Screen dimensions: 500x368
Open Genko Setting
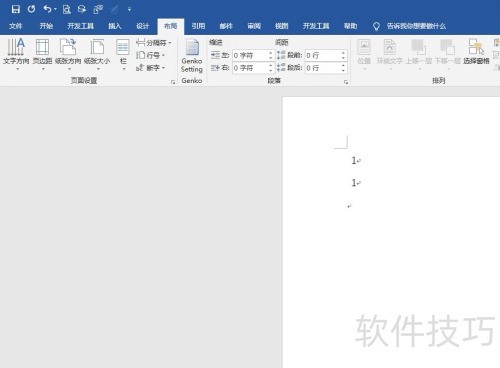pyautogui.click(x=192, y=56)
